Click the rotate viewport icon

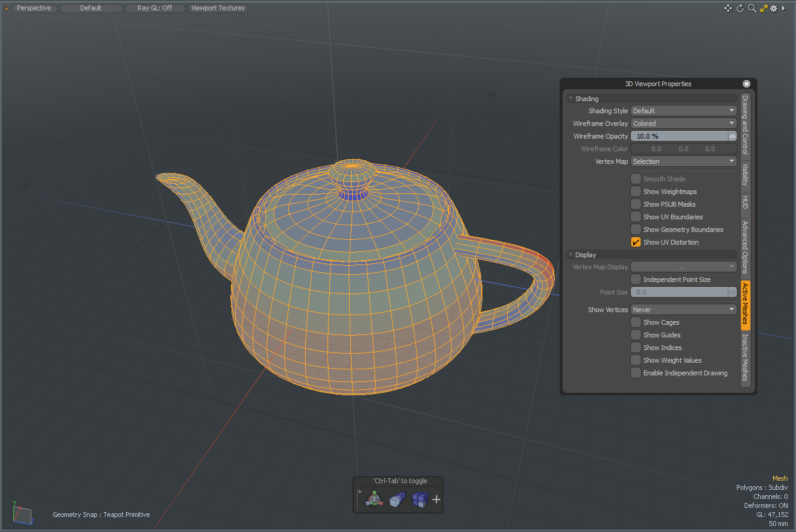pos(740,8)
